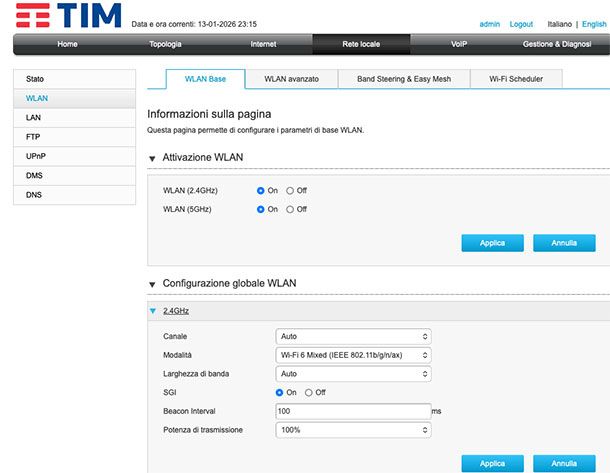610x473 pixels.
Task: Click Applica under 2.4GHz settings
Action: pyautogui.click(x=493, y=464)
